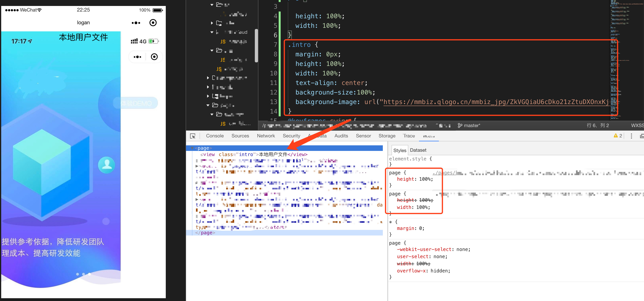Screen dimensions: 644x301
Task: Click the second swiper pagination dot
Action: tap(83, 274)
